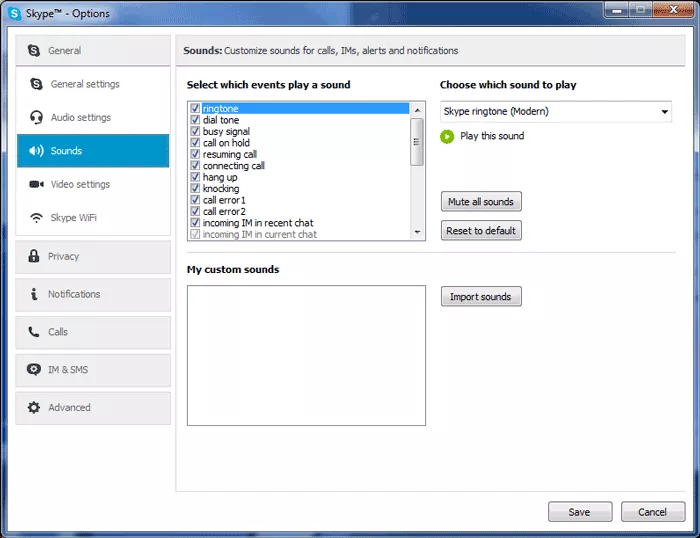Click the Mute all sounds button
This screenshot has width=700, height=538.
click(481, 202)
